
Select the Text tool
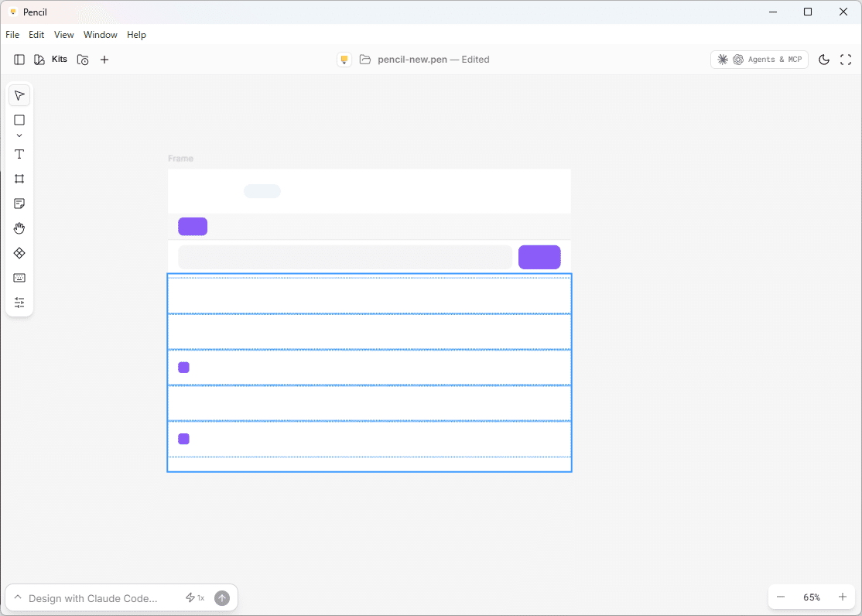pos(19,154)
